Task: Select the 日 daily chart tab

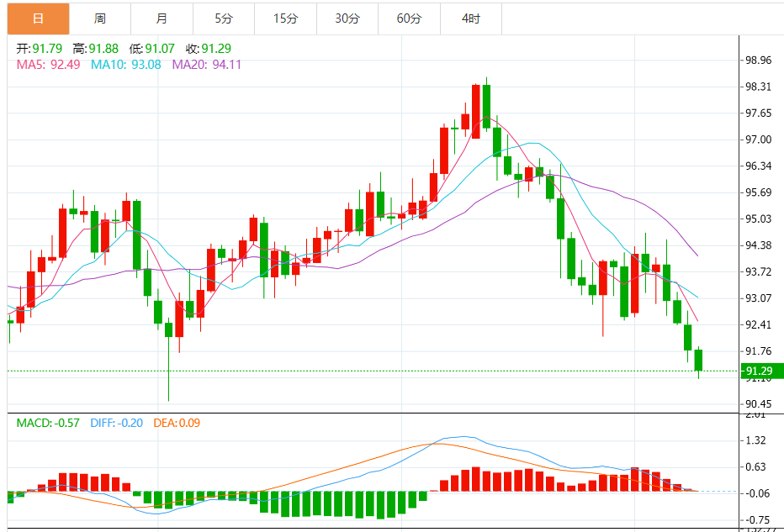Action: tap(38, 19)
